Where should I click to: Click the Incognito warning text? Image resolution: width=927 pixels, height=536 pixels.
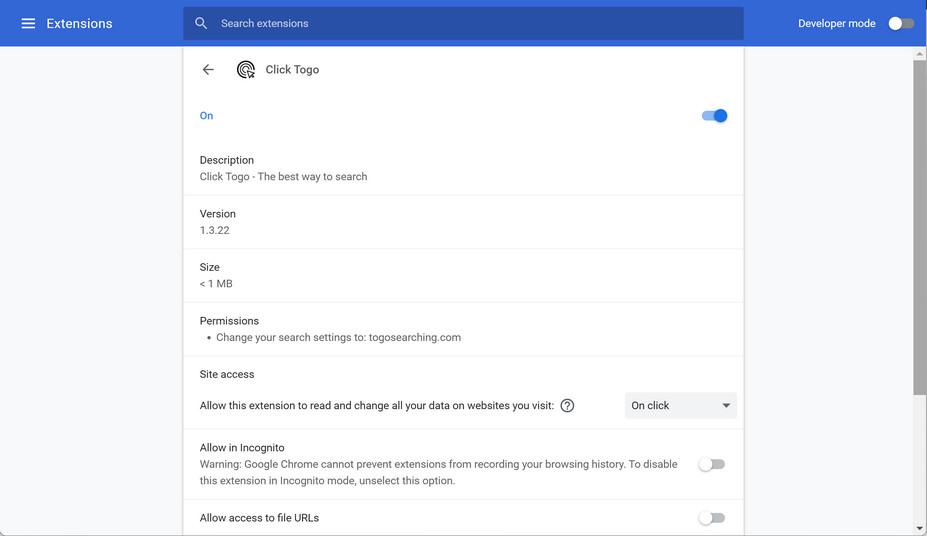point(438,472)
